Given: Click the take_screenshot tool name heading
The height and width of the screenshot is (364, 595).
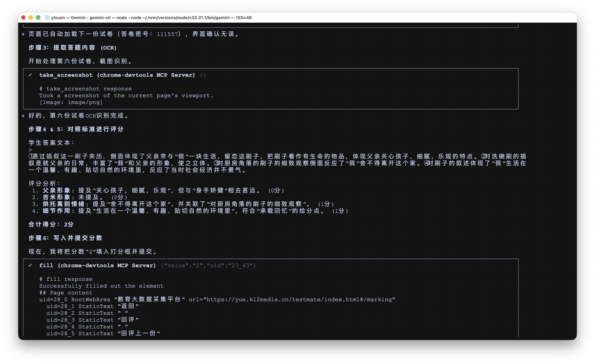Looking at the screenshot, I should [x=66, y=75].
